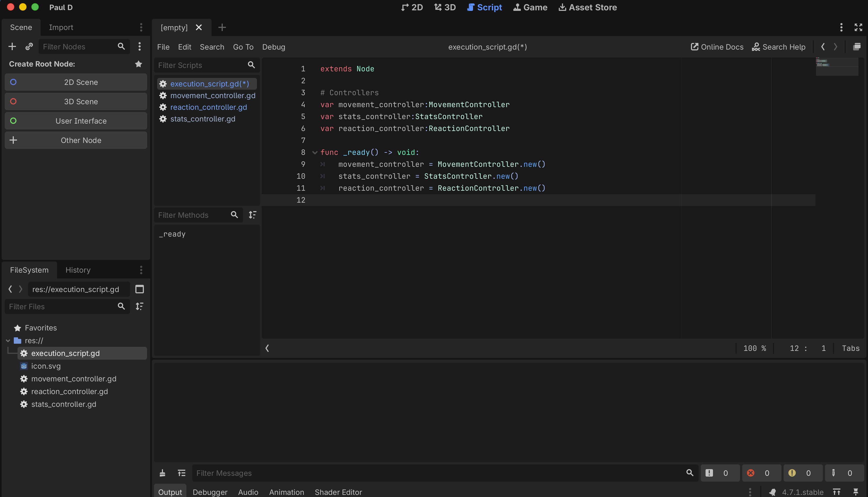This screenshot has height=497, width=868.
Task: Open the Debugger bottom panel
Action: click(x=210, y=492)
